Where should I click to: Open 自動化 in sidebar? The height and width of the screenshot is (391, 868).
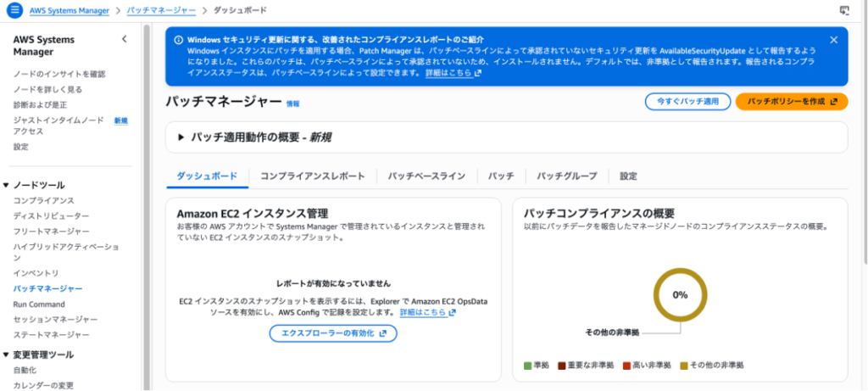click(25, 370)
